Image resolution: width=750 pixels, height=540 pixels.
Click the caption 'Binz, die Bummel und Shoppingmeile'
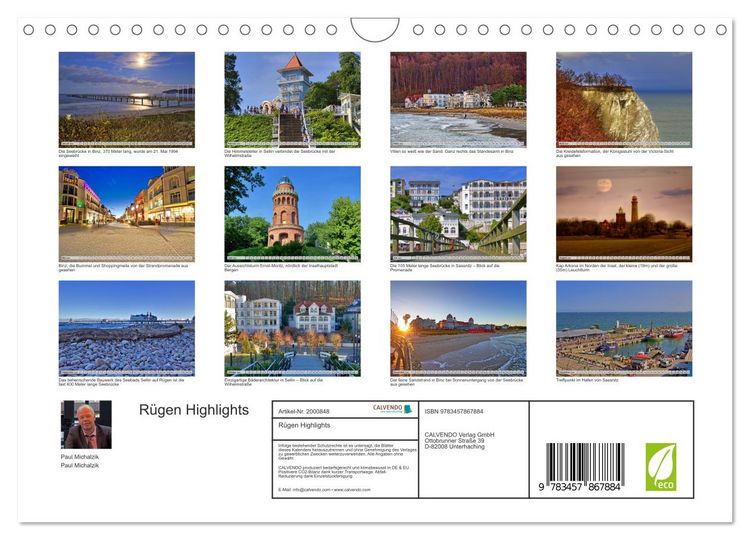pos(123,267)
